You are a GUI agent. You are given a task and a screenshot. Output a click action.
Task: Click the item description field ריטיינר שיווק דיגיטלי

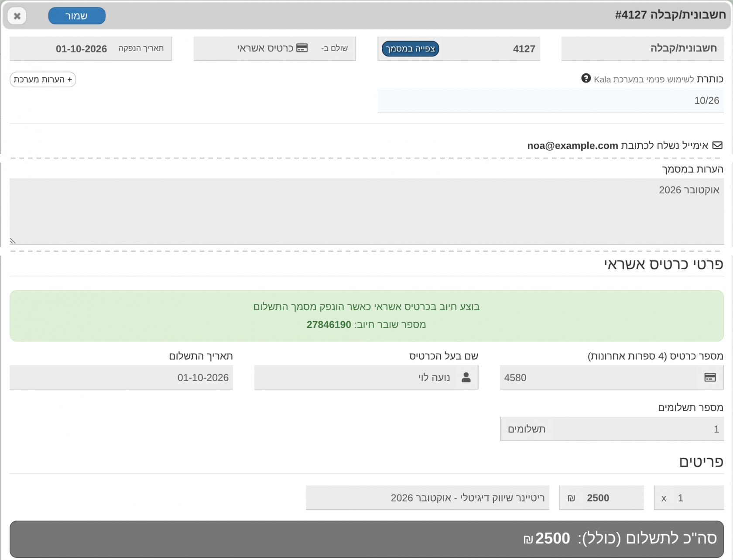click(428, 498)
